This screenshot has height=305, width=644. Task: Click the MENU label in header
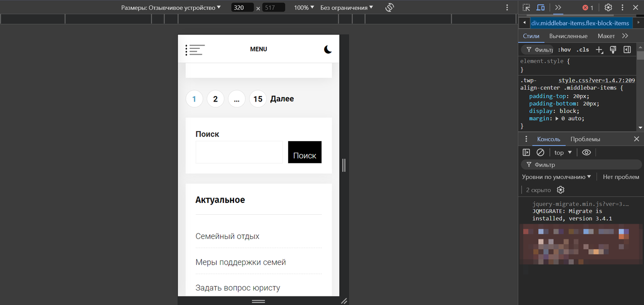259,49
